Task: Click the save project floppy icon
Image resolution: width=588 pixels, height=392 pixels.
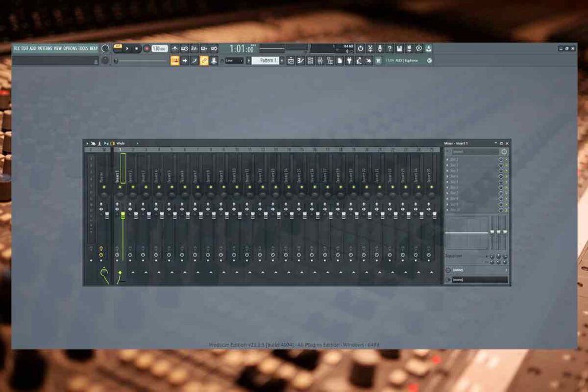Action: point(399,49)
